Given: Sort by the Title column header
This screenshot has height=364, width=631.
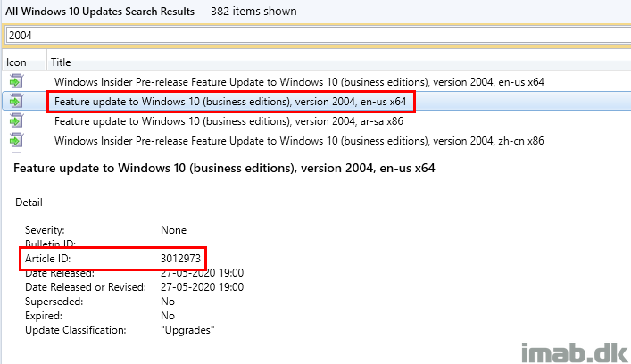Looking at the screenshot, I should coord(61,62).
